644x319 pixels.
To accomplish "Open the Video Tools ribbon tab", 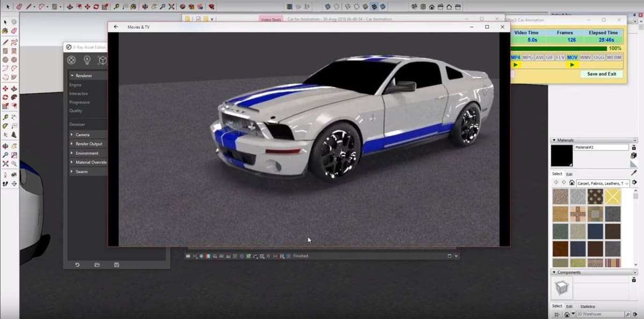I will pos(272,19).
